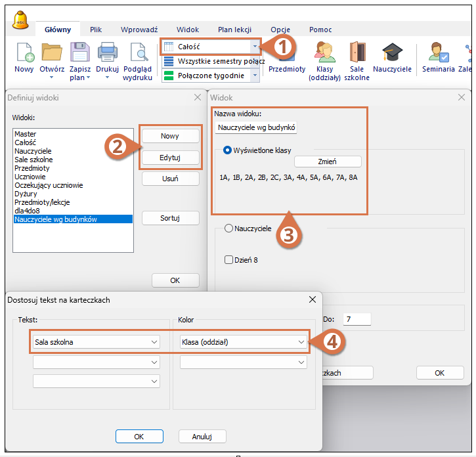Open the Wprowadź tab

coord(139,30)
